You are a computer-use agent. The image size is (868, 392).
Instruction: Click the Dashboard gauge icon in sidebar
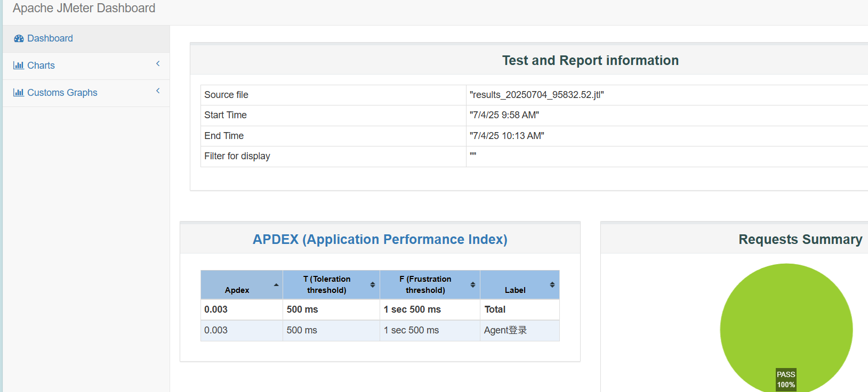coord(19,38)
